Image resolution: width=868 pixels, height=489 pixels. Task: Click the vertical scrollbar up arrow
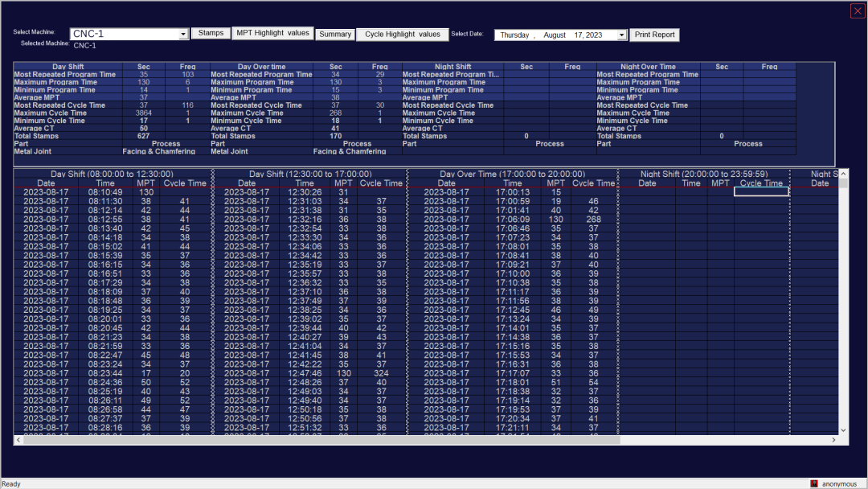click(843, 174)
